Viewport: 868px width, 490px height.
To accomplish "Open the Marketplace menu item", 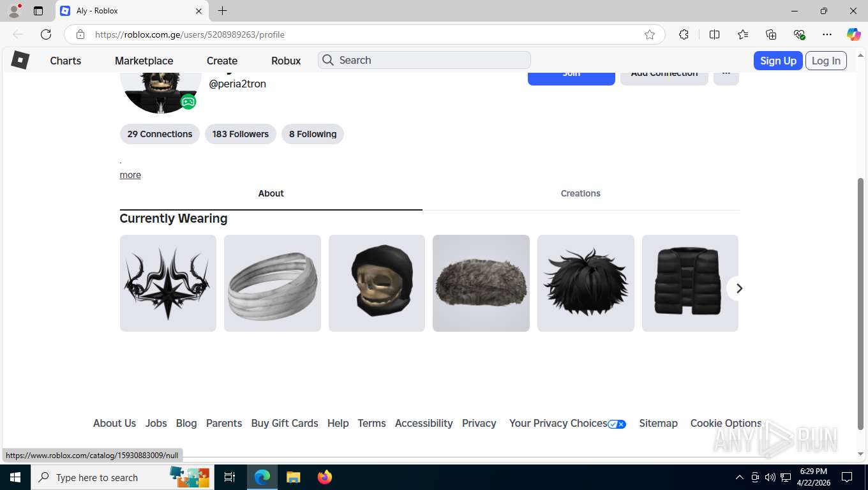I will (144, 61).
